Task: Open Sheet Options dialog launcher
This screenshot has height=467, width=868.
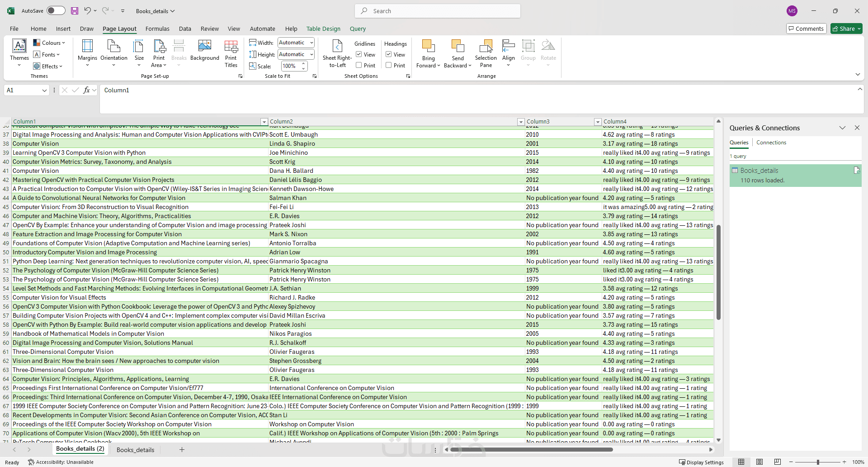Action: pos(408,76)
